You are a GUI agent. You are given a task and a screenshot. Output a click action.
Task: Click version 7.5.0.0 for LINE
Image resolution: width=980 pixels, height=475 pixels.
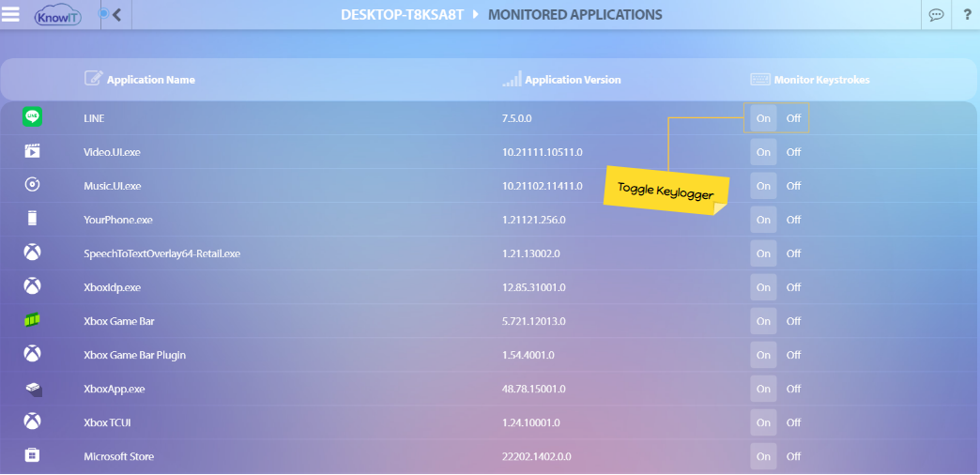pos(517,118)
